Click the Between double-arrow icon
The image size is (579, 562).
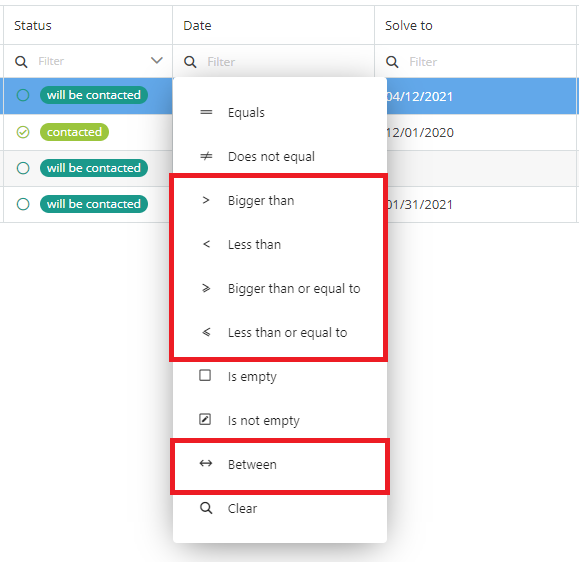pyautogui.click(x=206, y=463)
